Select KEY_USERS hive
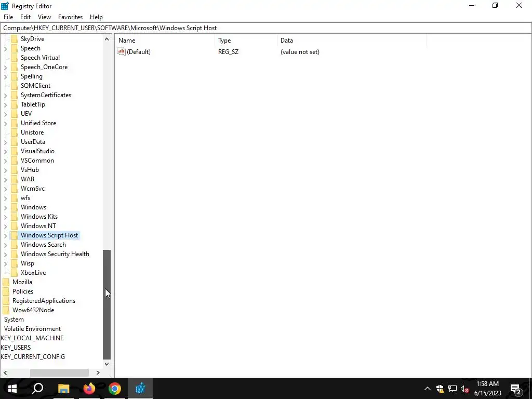This screenshot has width=532, height=399. 16,348
